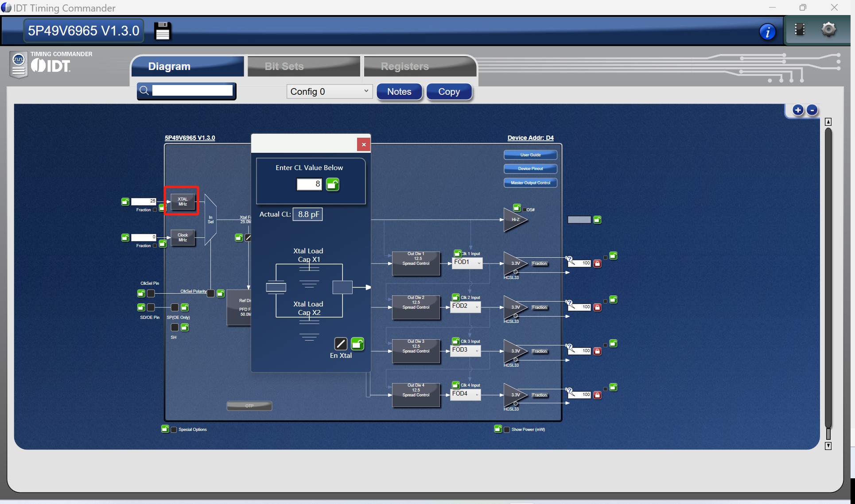
Task: Toggle lock above Hi-Z OS# buffer
Action: [517, 208]
